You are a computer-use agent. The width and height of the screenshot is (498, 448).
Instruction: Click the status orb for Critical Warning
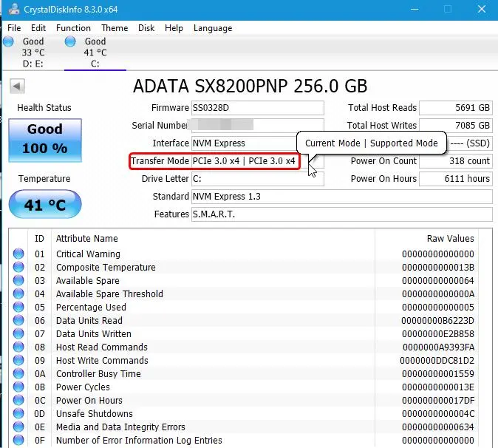point(18,254)
